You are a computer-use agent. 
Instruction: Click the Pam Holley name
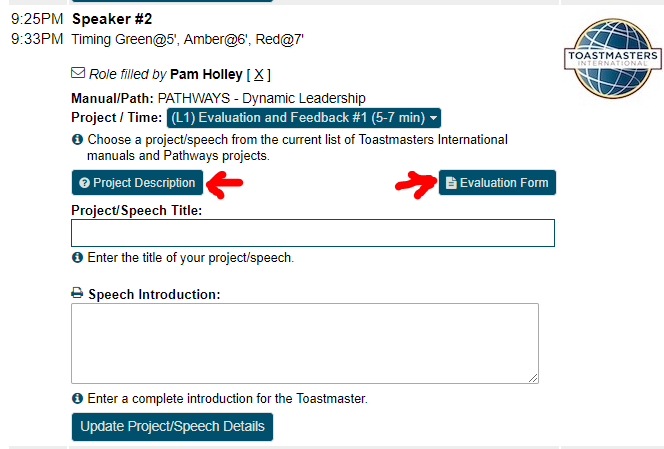(x=206, y=74)
